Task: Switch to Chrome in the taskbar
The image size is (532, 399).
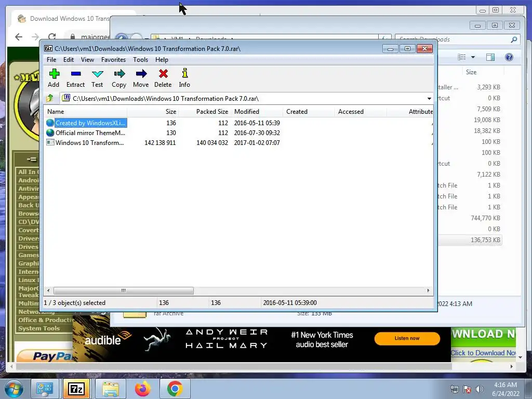Action: (175, 389)
